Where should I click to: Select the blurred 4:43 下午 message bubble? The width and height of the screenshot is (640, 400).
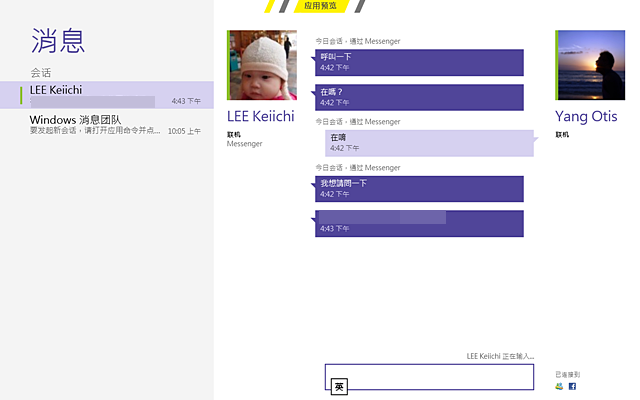[419, 224]
